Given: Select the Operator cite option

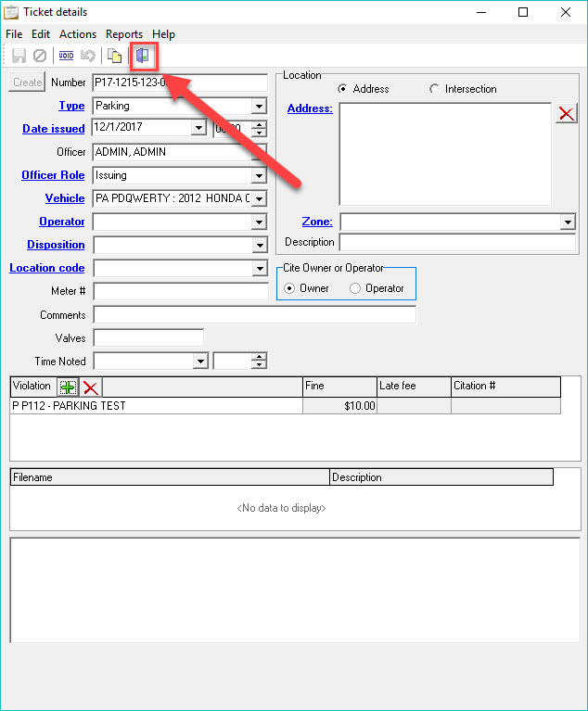Looking at the screenshot, I should [355, 288].
